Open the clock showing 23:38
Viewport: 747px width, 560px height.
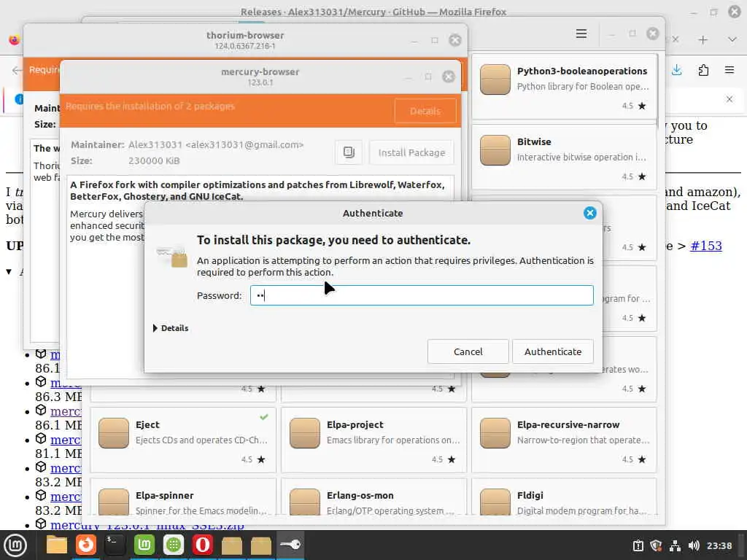[719, 545]
